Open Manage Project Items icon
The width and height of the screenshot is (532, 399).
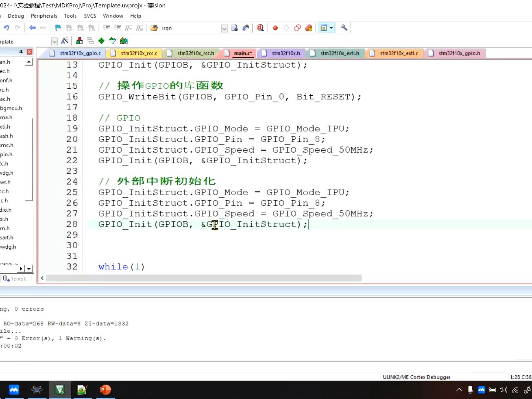[x=79, y=41]
